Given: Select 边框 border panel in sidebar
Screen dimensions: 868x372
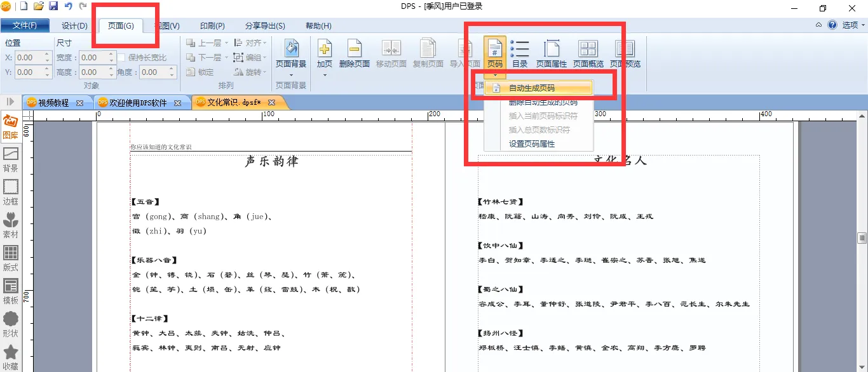Looking at the screenshot, I should 10,192.
